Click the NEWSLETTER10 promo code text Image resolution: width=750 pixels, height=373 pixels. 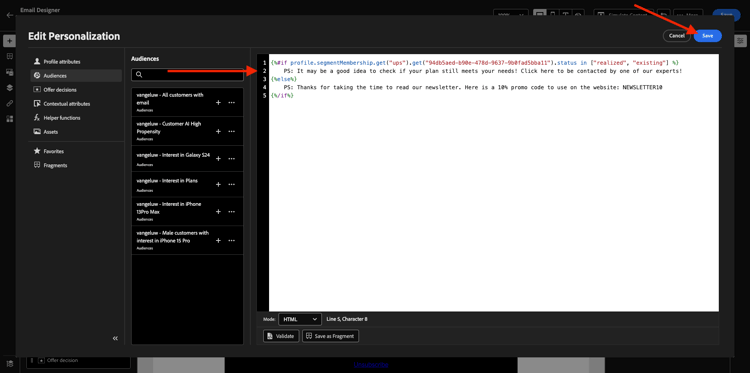pyautogui.click(x=642, y=88)
